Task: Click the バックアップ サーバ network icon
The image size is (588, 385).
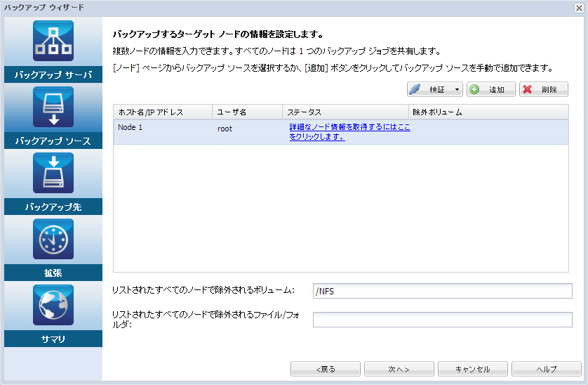Action: [x=53, y=41]
